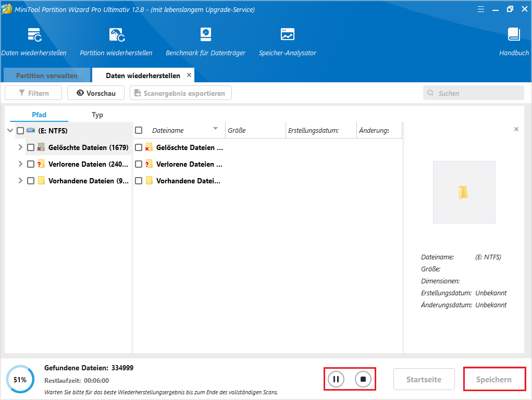Click the E: NTFS drive icon
The image size is (532, 400).
(31, 130)
